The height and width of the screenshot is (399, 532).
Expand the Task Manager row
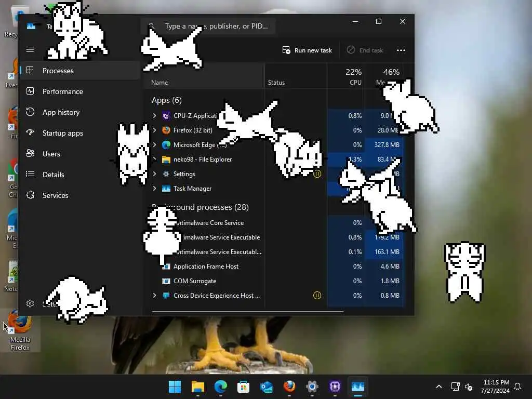tap(154, 189)
